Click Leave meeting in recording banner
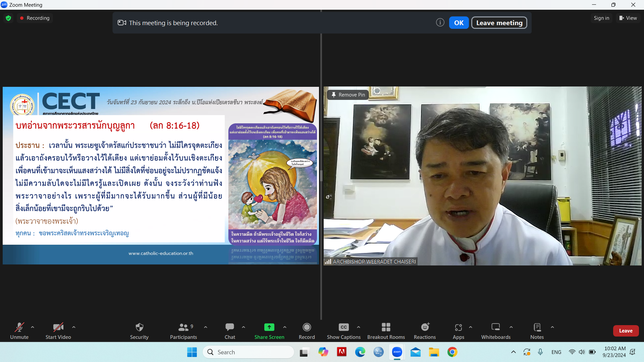This screenshot has height=362, width=644. click(x=499, y=23)
